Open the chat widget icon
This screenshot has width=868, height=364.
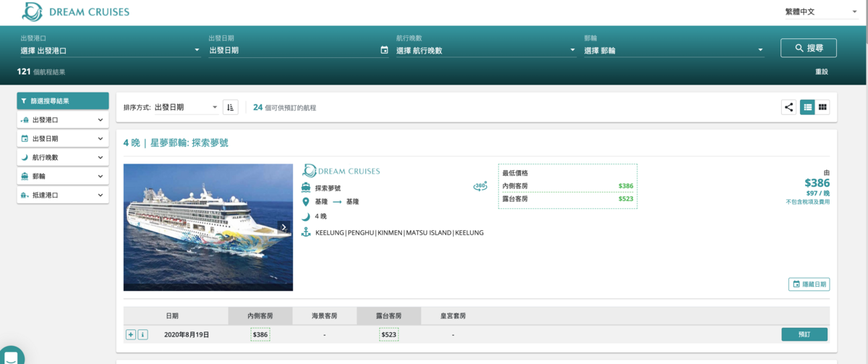point(11,356)
